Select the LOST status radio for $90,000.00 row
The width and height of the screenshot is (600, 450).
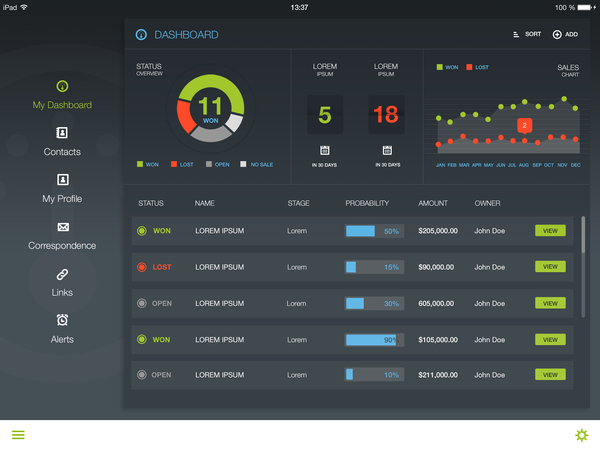point(142,267)
